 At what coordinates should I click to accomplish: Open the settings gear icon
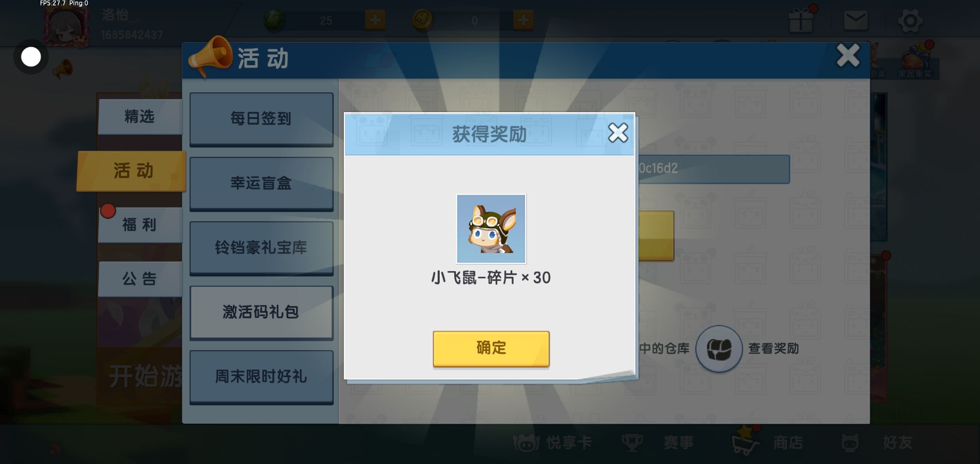[910, 21]
